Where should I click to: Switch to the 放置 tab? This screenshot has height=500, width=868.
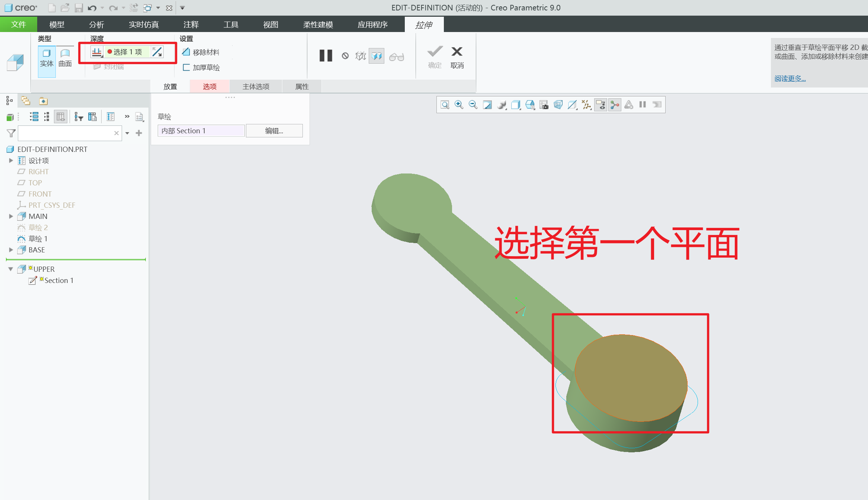tap(170, 87)
